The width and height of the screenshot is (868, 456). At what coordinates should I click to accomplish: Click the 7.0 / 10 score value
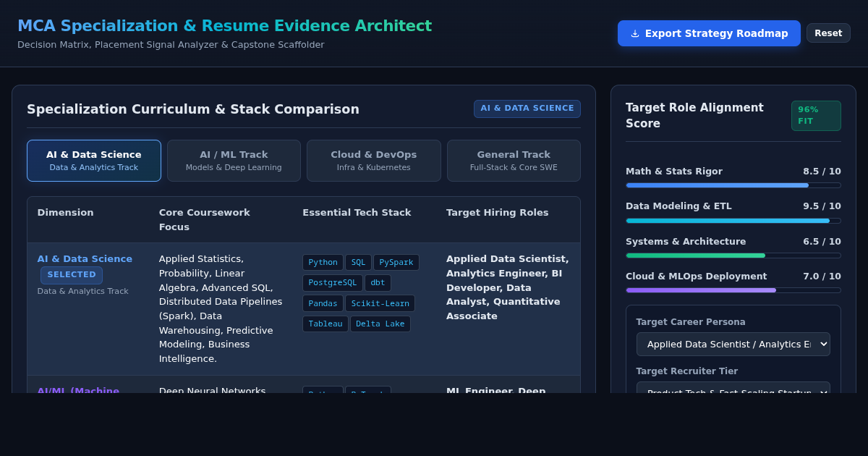[x=822, y=276]
